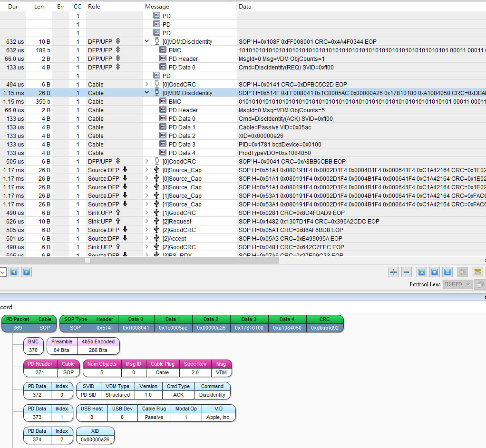Expand the Sink:UFP [2]GoodCRC row
Image resolution: width=486 pixels, height=448 pixels.
[x=147, y=247]
